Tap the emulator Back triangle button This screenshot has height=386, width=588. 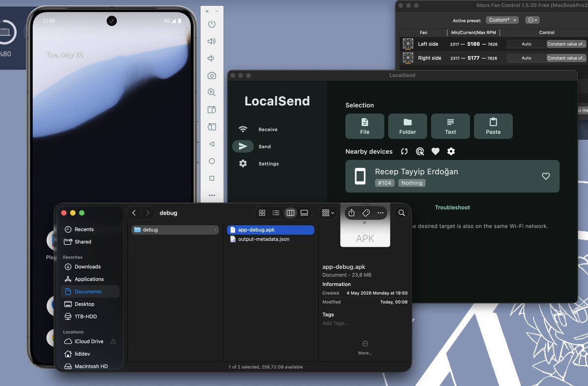212,144
